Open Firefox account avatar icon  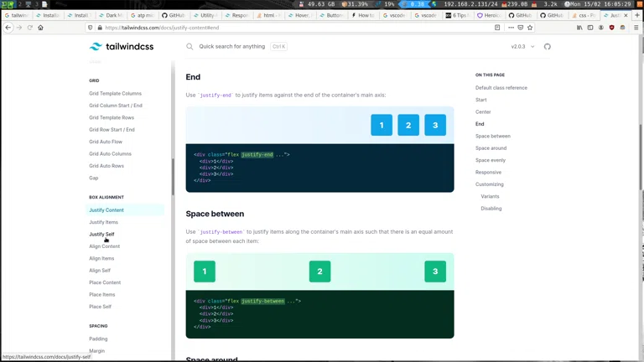(601, 28)
